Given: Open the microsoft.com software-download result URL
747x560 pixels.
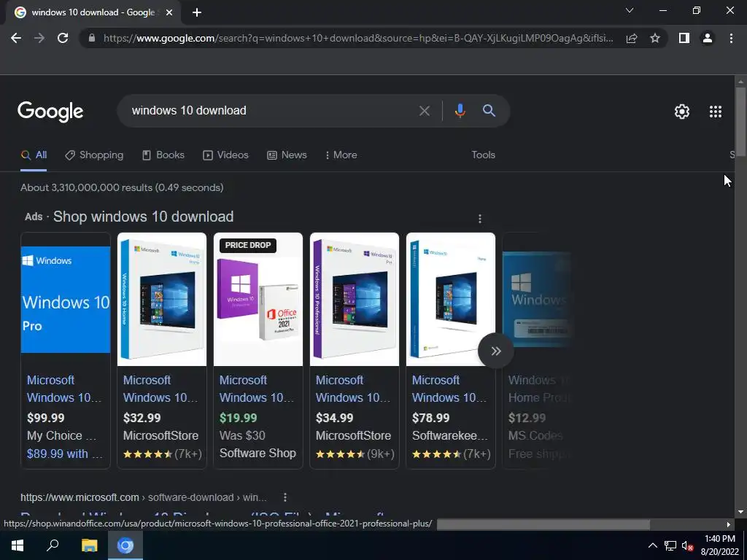Looking at the screenshot, I should [144, 497].
